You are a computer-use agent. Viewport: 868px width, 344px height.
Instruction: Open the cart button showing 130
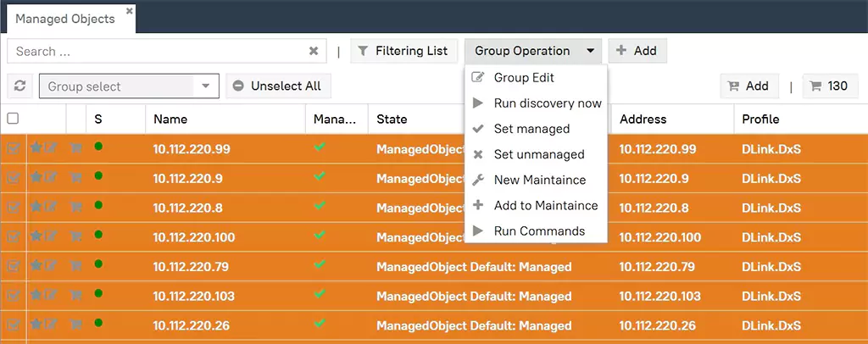tap(828, 86)
